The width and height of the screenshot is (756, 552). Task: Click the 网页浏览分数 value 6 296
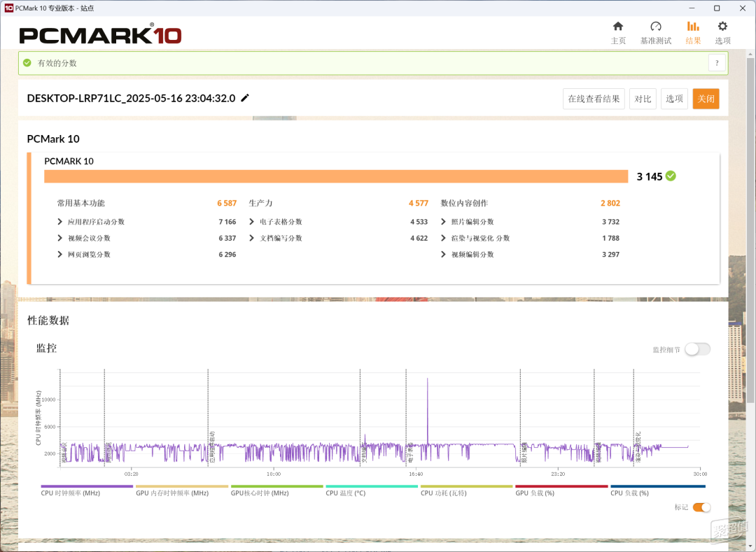pos(227,255)
